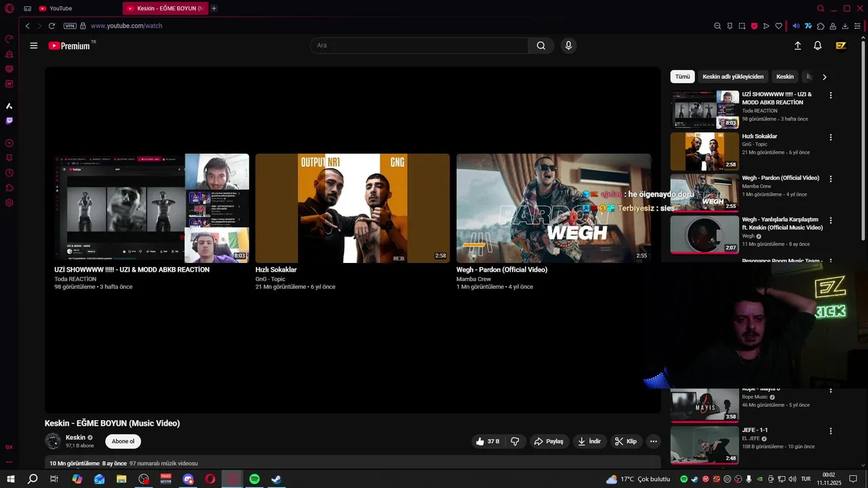Click the Keskin channel avatar

pos(53,441)
